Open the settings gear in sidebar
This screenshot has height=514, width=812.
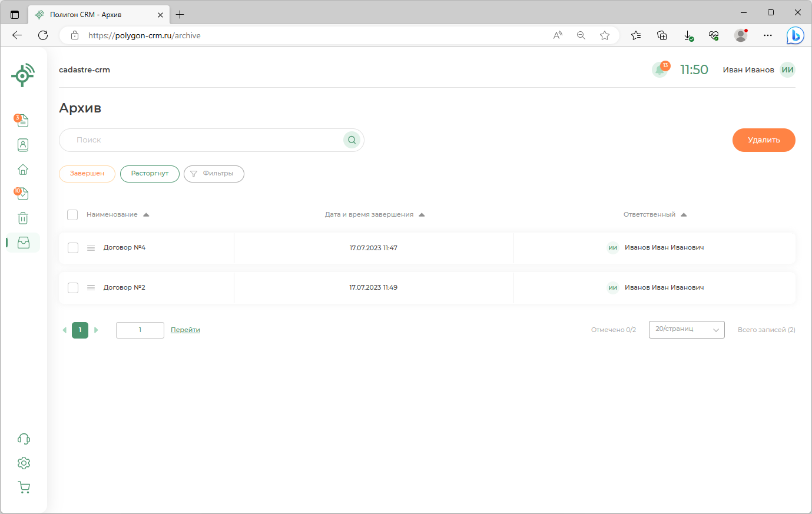(24, 463)
